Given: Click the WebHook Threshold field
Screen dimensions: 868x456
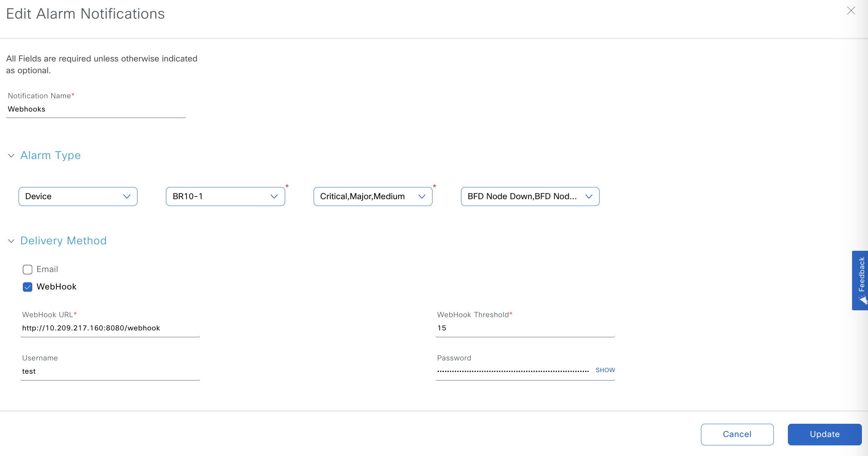Looking at the screenshot, I should 525,328.
